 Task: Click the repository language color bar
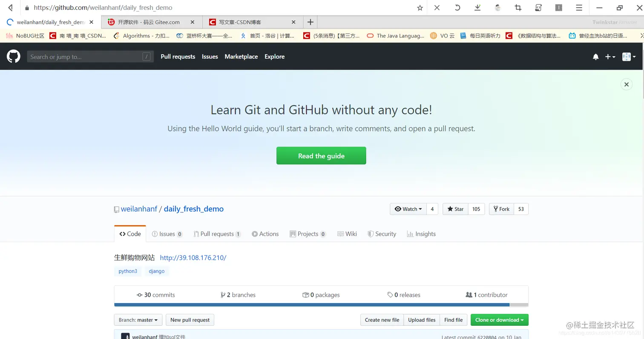point(321,305)
